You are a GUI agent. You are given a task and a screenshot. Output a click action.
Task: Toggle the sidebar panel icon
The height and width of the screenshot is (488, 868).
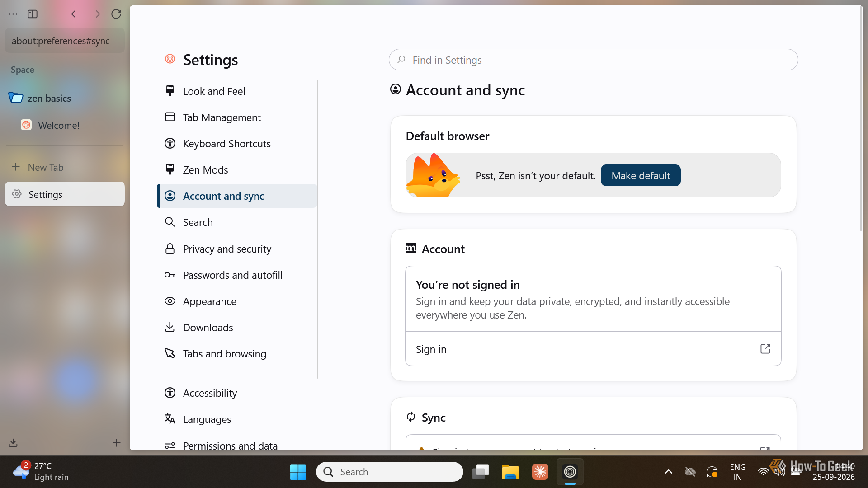coord(33,14)
